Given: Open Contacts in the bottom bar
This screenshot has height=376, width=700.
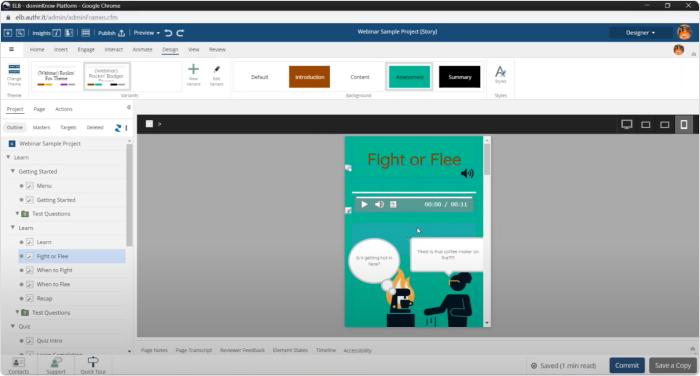Looking at the screenshot, I should (x=19, y=365).
